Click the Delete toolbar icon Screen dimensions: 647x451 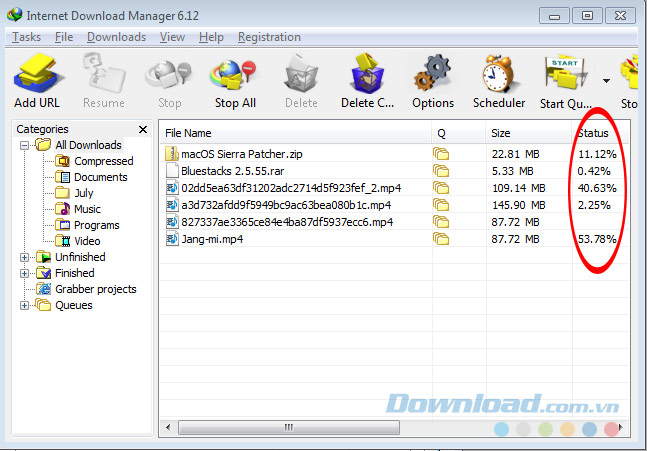tap(301, 74)
